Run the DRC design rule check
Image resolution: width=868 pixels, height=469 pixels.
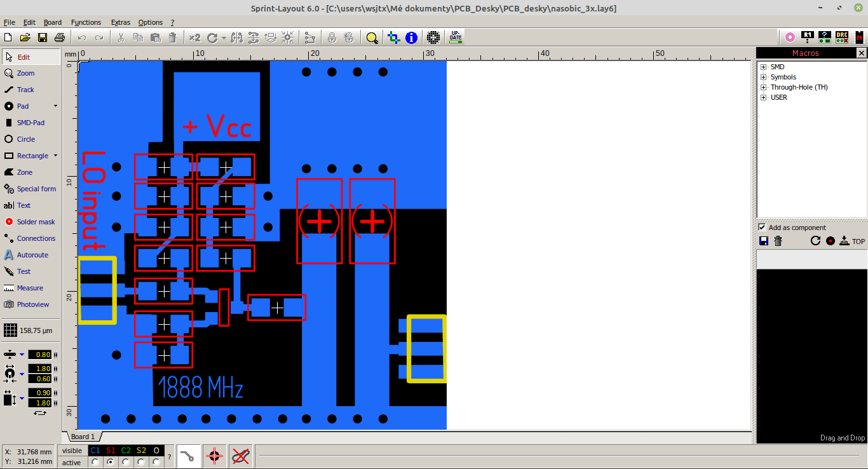pyautogui.click(x=842, y=37)
